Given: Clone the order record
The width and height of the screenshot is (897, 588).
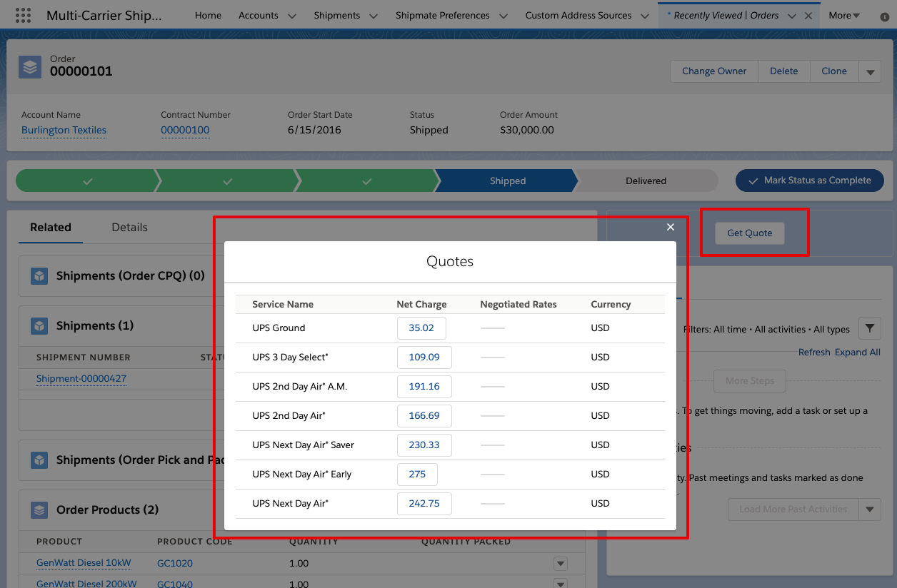Looking at the screenshot, I should 834,71.
